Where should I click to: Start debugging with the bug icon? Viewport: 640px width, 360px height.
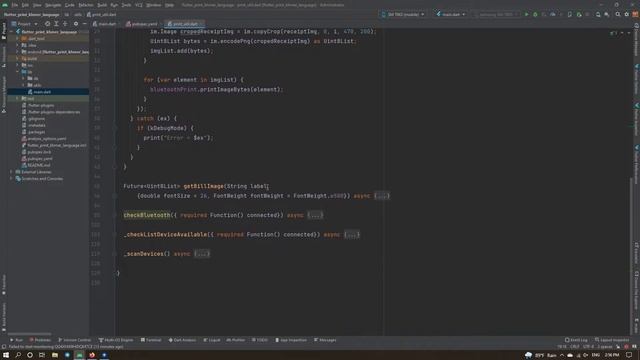(535, 14)
